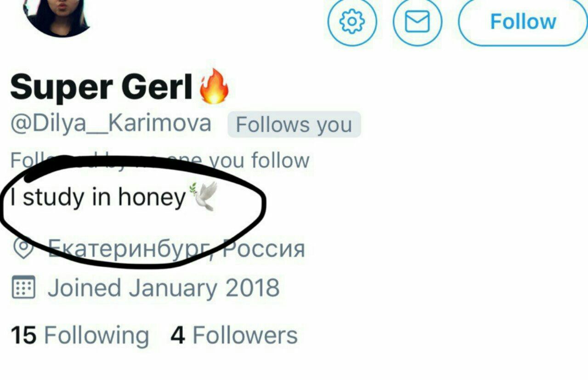The height and width of the screenshot is (380, 588).
Task: Select the bio text I study in honey
Action: pyautogui.click(x=98, y=198)
